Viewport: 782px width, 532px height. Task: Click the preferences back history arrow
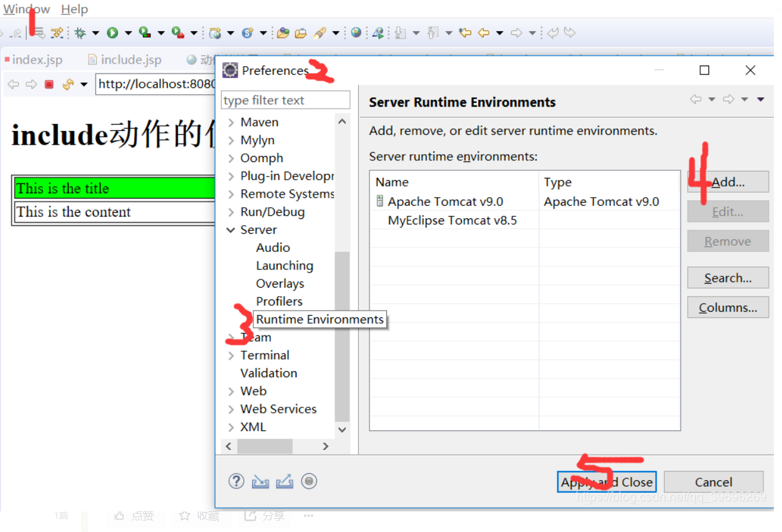pos(696,99)
